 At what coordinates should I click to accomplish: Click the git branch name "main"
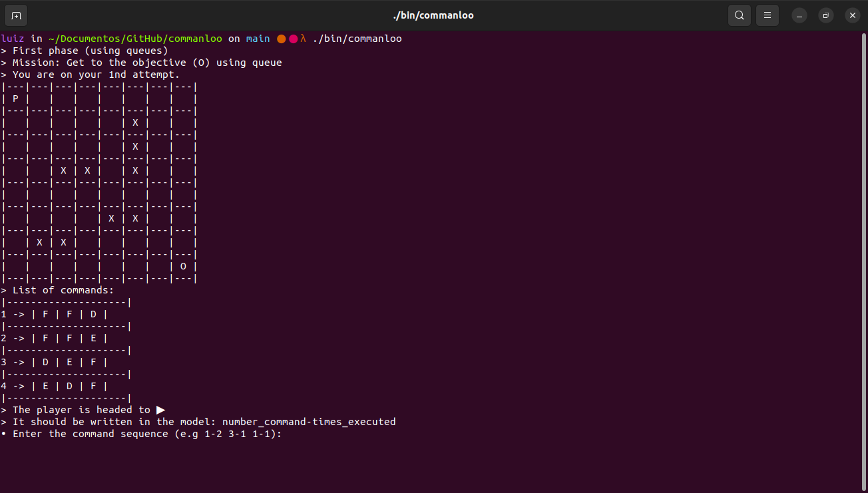258,39
